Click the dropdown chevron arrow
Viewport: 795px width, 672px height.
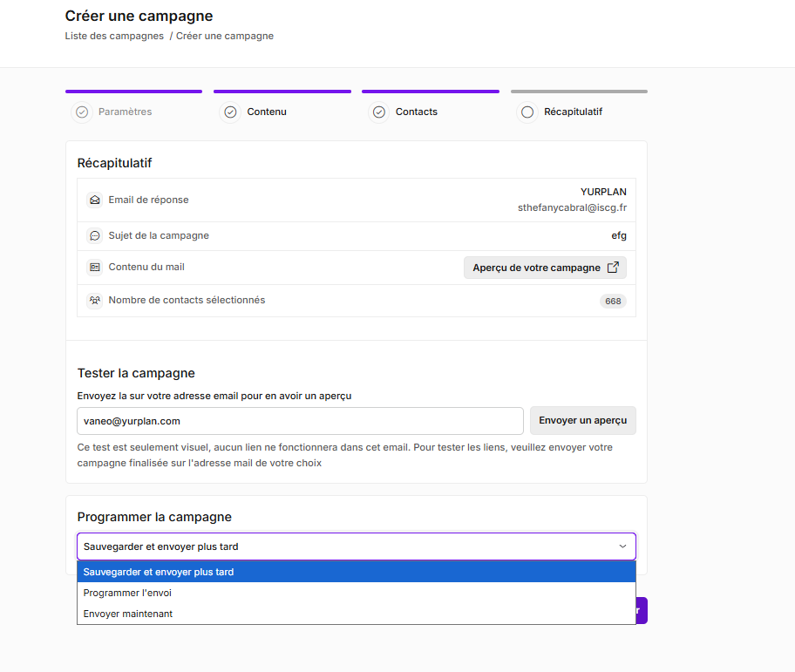click(x=622, y=546)
